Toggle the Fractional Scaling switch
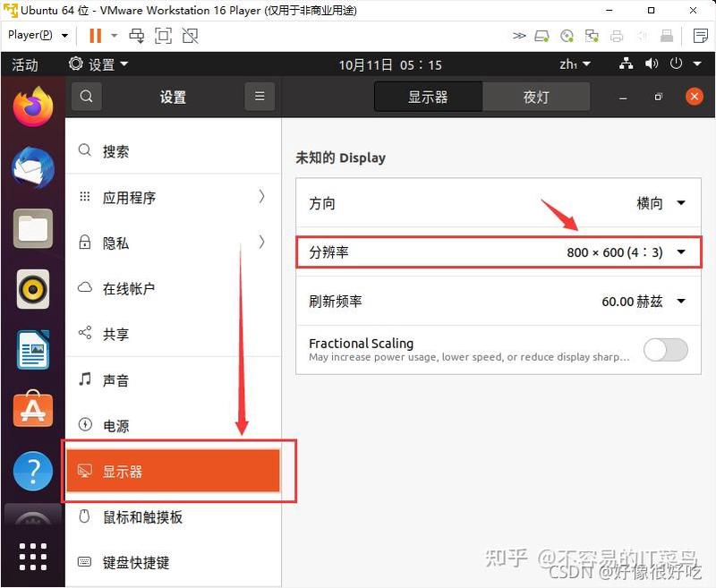 [665, 350]
